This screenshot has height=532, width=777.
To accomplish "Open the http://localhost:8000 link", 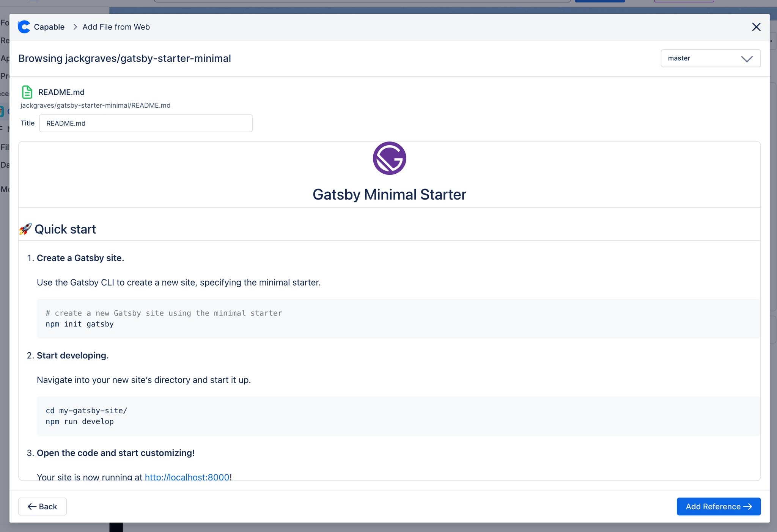I will tap(187, 477).
